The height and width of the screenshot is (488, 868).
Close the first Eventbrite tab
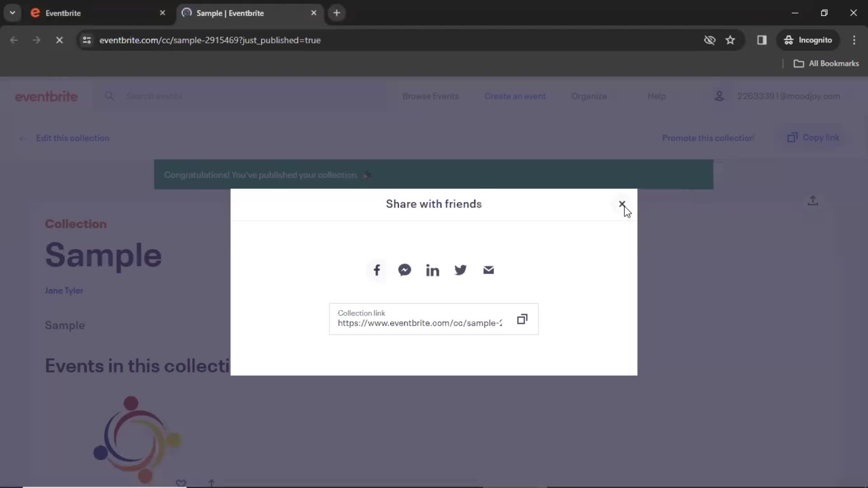(162, 13)
